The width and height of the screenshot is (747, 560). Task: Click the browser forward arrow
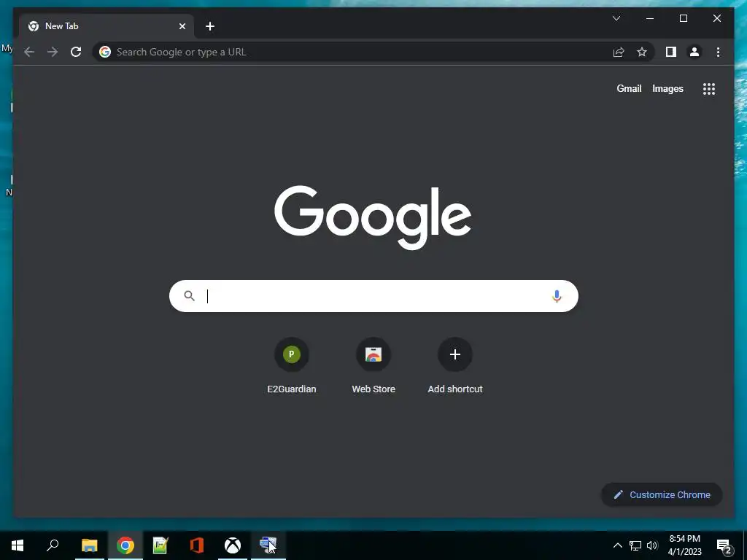[x=53, y=52]
